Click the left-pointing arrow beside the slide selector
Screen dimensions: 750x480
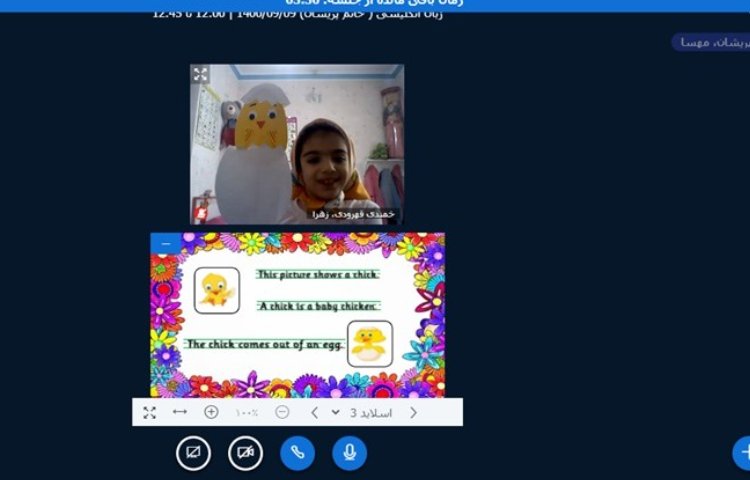314,412
